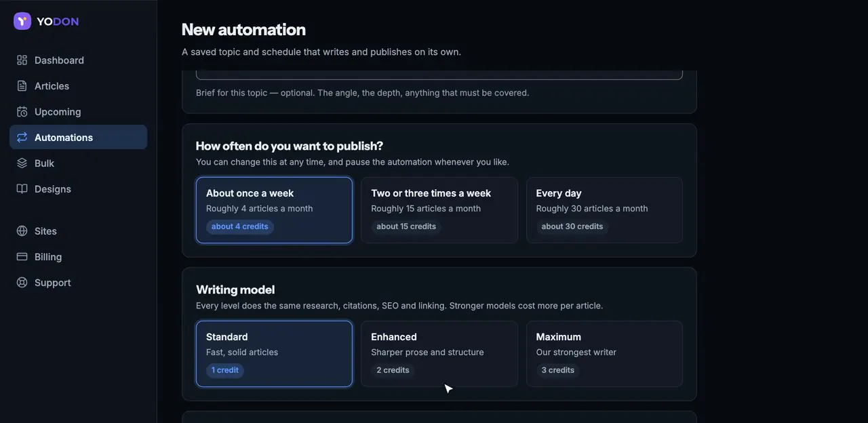Go to Articles in sidebar
Image resolution: width=868 pixels, height=423 pixels.
tap(78, 86)
